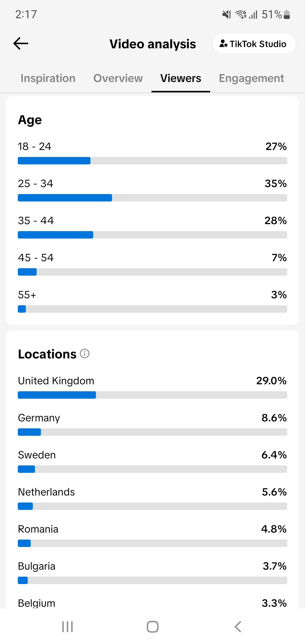This screenshot has height=644, width=305.
Task: Tap the United Kingdom location bar
Action: 152,395
